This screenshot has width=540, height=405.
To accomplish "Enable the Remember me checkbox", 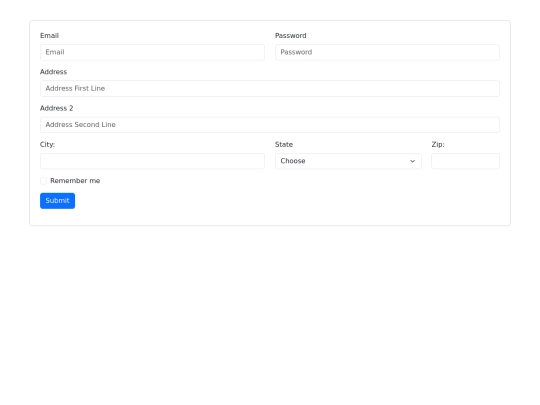I will 43,181.
